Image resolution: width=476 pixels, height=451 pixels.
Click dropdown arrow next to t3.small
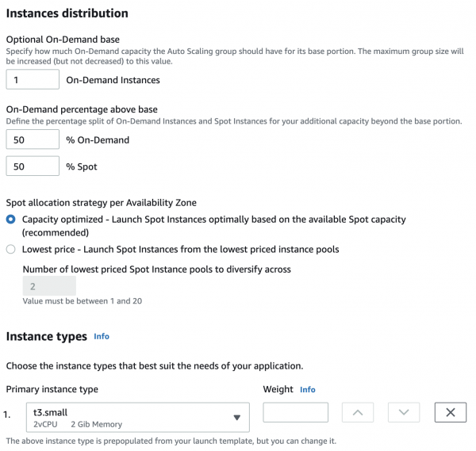coord(236,418)
